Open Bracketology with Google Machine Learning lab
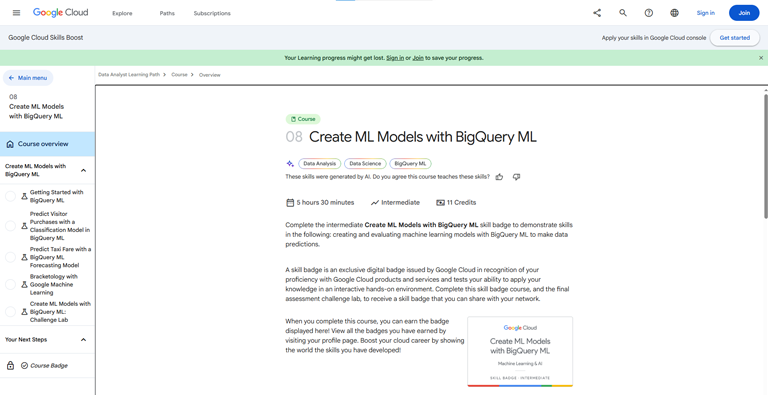This screenshot has height=395, width=768. point(54,285)
